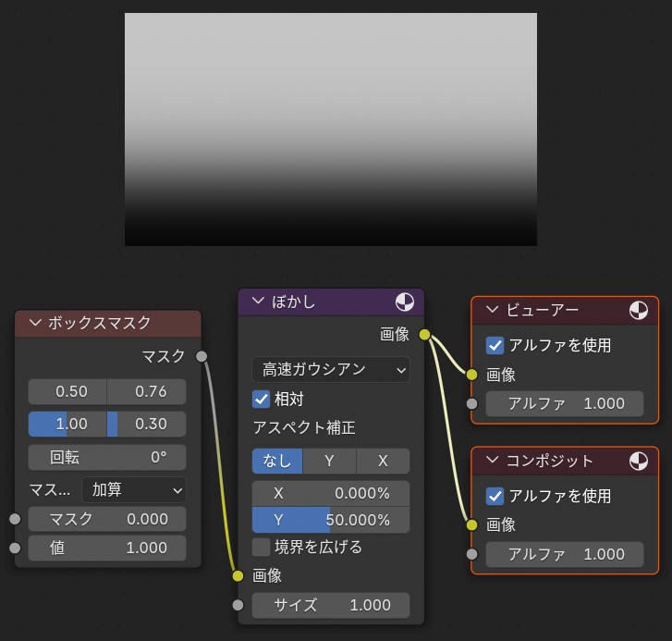Viewport: 672px width, 641px height.
Task: Open the 高速ガウシアン filter type dropdown
Action: 331,370
